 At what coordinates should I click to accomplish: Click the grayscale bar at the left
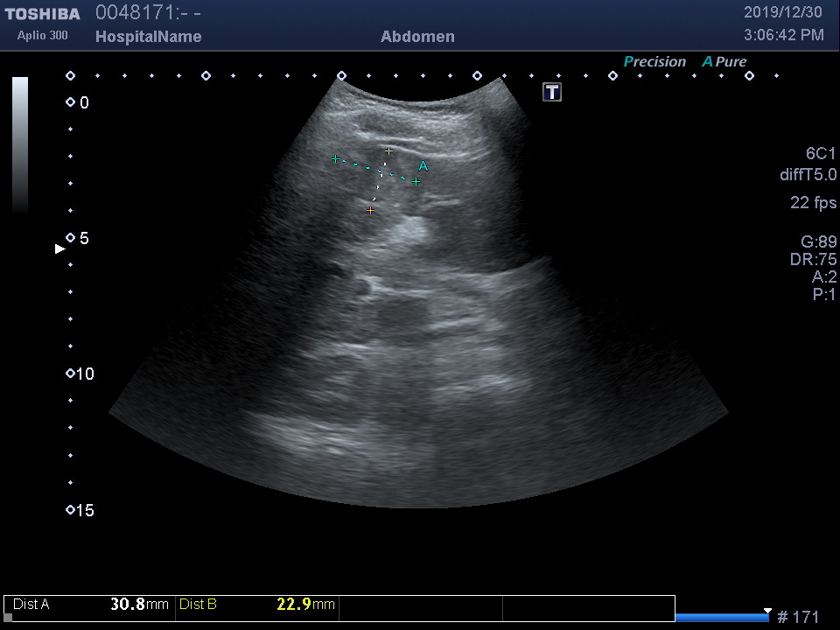click(20, 144)
